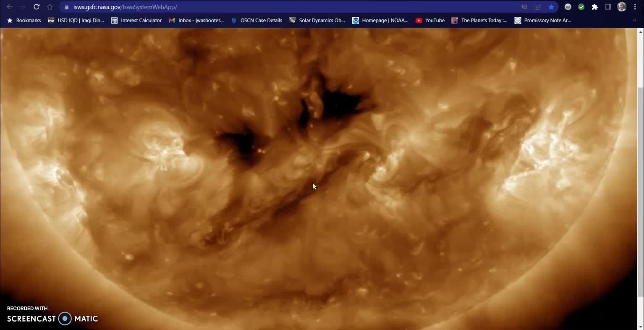Open the OSCN Case Details bookmark
The width and height of the screenshot is (644, 330).
(257, 20)
